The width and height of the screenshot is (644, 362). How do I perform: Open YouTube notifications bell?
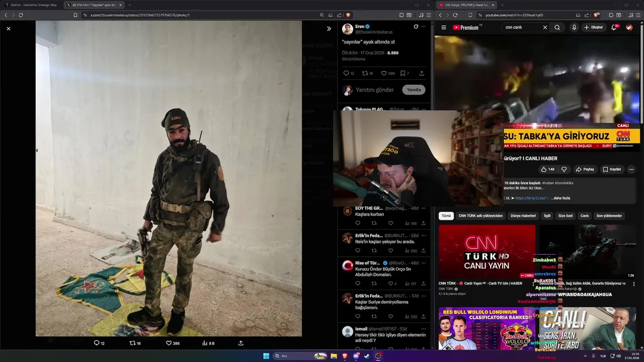[x=614, y=28]
